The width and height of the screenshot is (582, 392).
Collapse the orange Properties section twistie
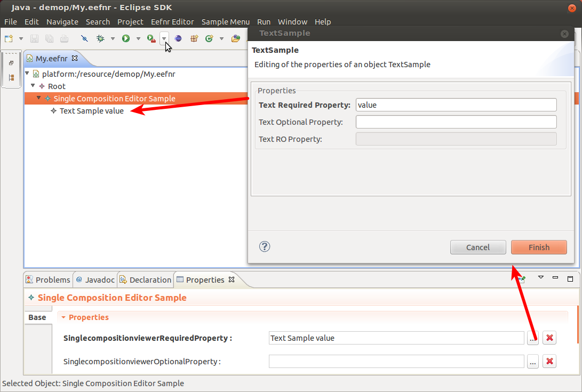tap(63, 317)
